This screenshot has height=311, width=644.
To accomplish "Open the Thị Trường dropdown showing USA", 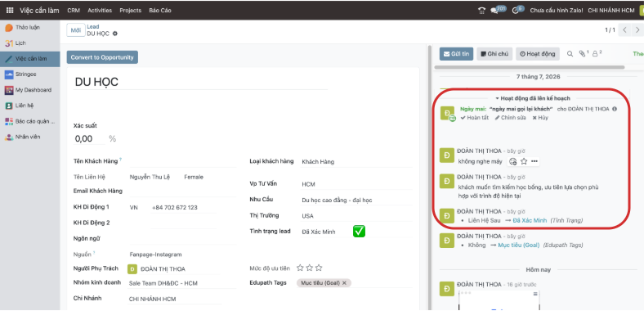I will pyautogui.click(x=356, y=216).
